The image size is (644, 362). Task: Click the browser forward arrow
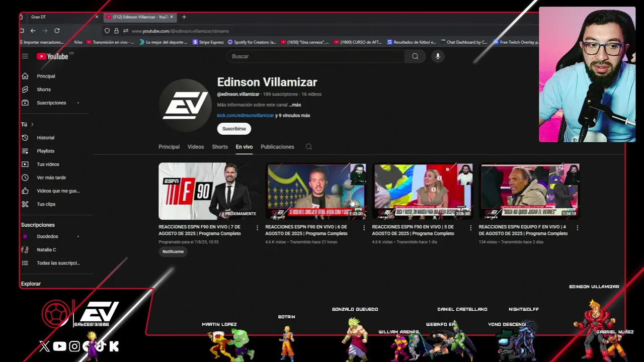pyautogui.click(x=45, y=31)
